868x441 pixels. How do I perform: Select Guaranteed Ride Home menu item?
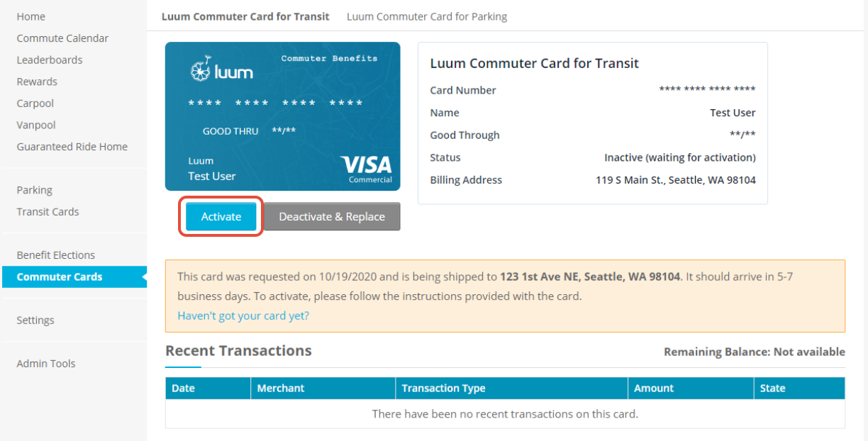click(72, 147)
